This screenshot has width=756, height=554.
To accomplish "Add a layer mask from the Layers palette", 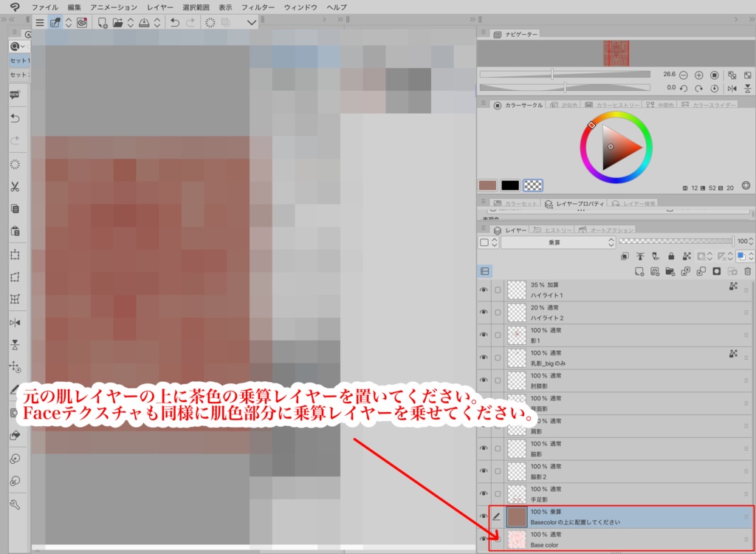I will coord(716,271).
